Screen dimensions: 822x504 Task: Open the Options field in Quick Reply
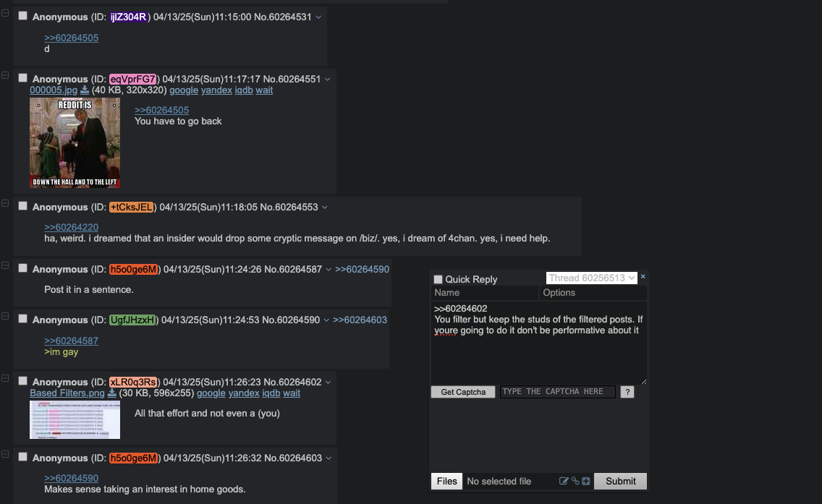(x=593, y=293)
